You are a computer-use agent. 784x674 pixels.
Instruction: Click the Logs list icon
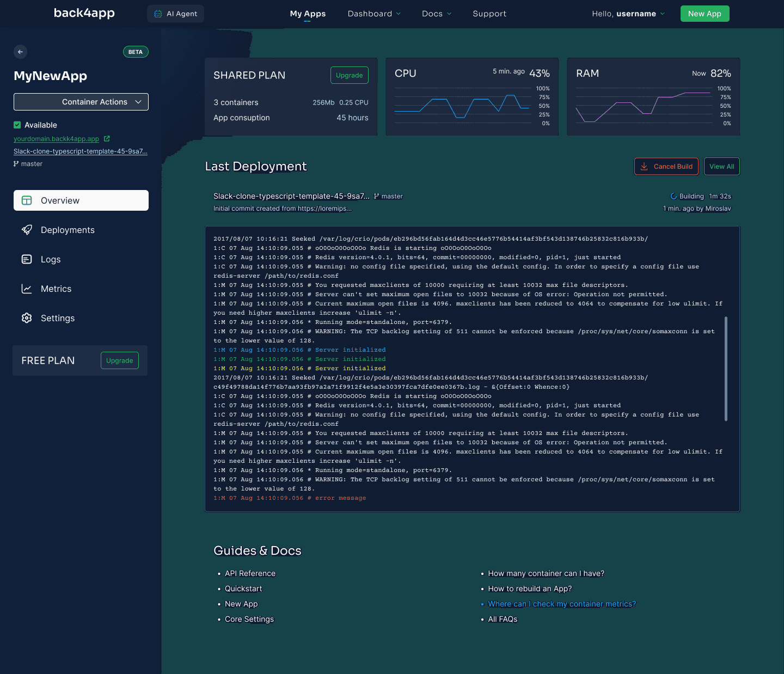tap(27, 259)
